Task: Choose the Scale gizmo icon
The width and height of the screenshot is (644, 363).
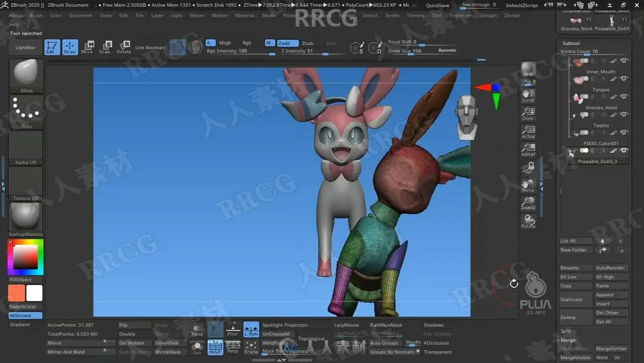Action: [105, 47]
